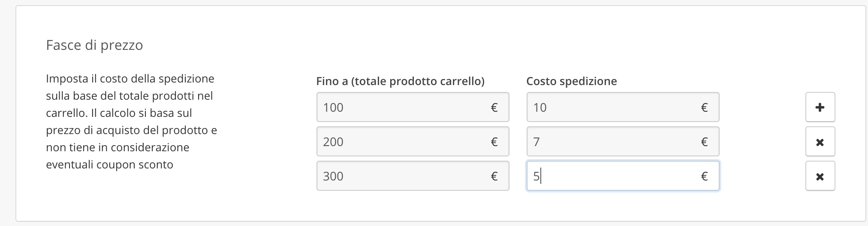
Task: Edit the shipping cost field showing 10
Action: [x=613, y=107]
